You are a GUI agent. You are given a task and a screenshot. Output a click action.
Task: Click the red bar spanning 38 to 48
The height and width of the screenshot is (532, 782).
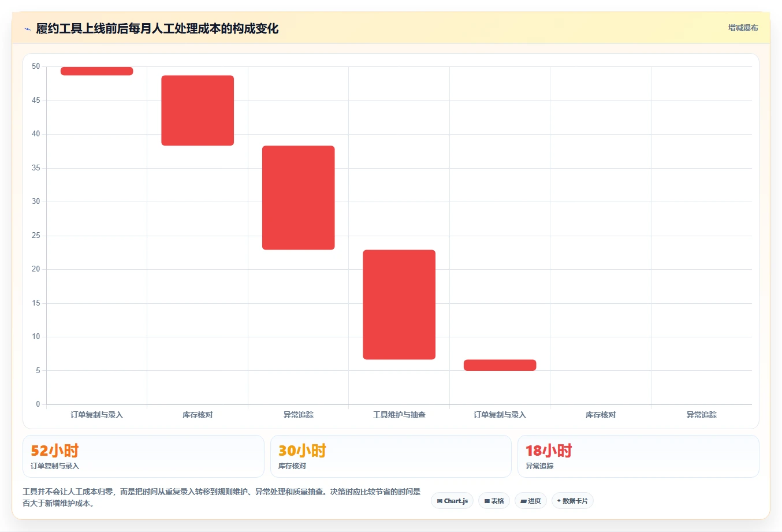tap(198, 110)
